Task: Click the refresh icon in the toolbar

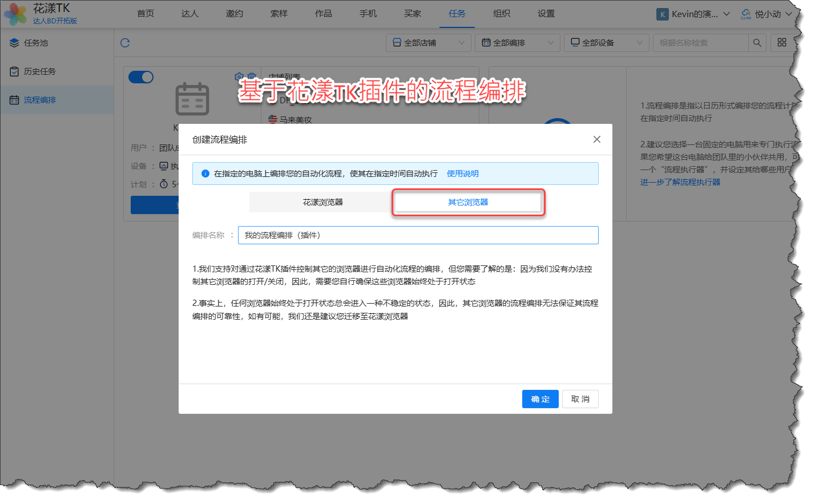Action: point(125,43)
